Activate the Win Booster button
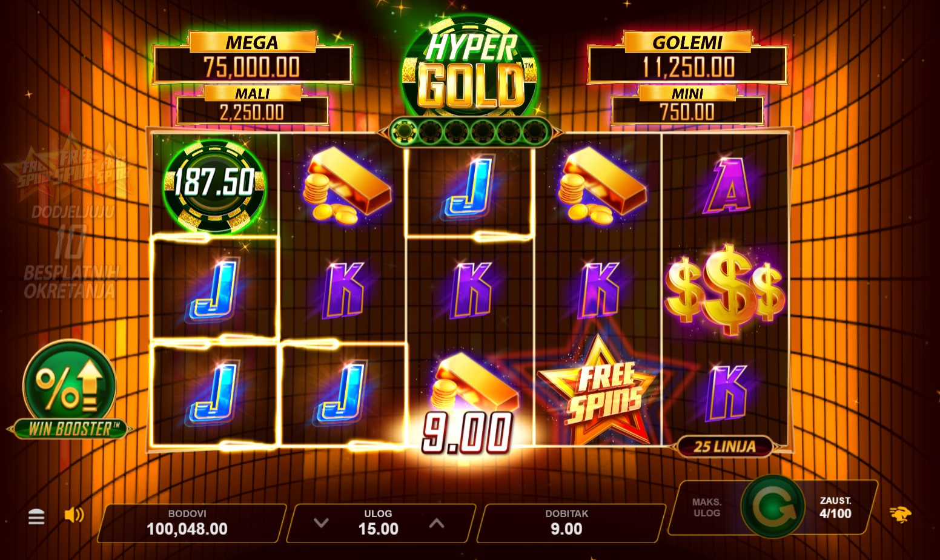The image size is (940, 560). (x=70, y=390)
